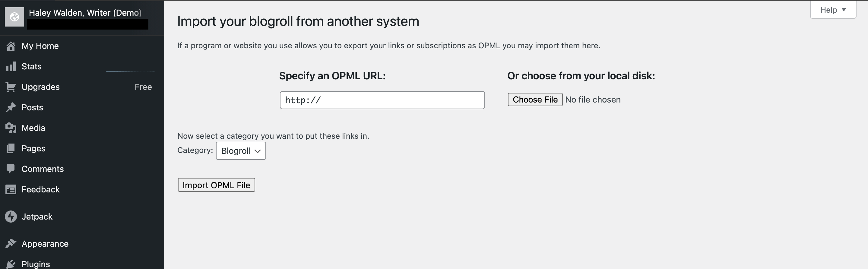
Task: Click the Feedback form icon
Action: [x=11, y=190]
